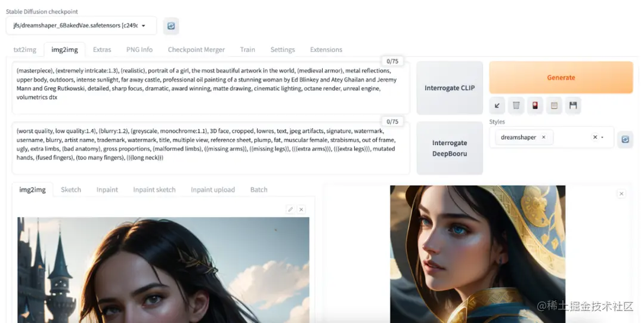Open the Settings tab
This screenshot has width=644, height=323.
(283, 50)
